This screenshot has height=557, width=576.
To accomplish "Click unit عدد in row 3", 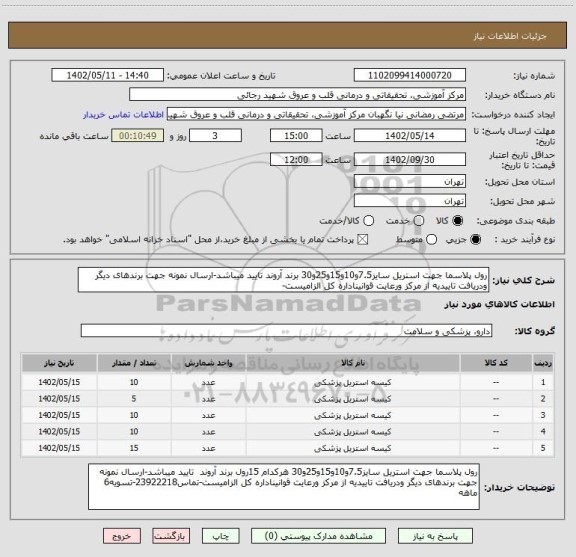I will click(208, 415).
